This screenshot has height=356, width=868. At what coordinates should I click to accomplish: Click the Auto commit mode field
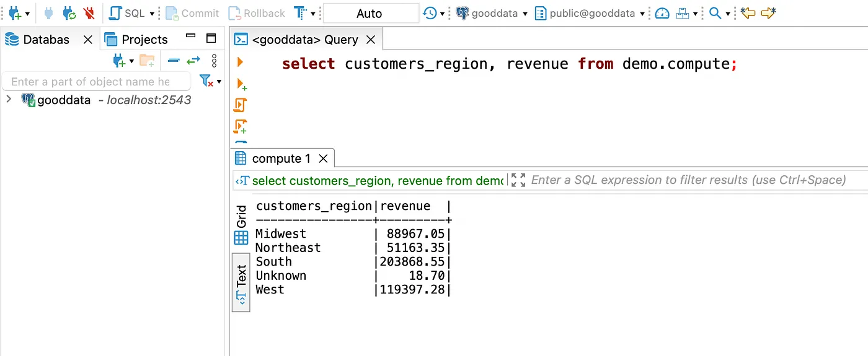pyautogui.click(x=371, y=13)
